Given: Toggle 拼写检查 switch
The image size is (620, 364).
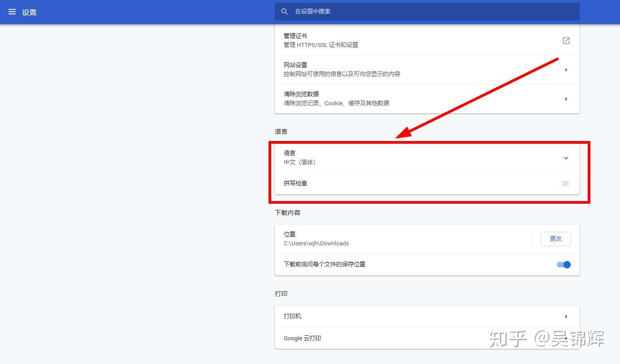Looking at the screenshot, I should click(x=562, y=184).
